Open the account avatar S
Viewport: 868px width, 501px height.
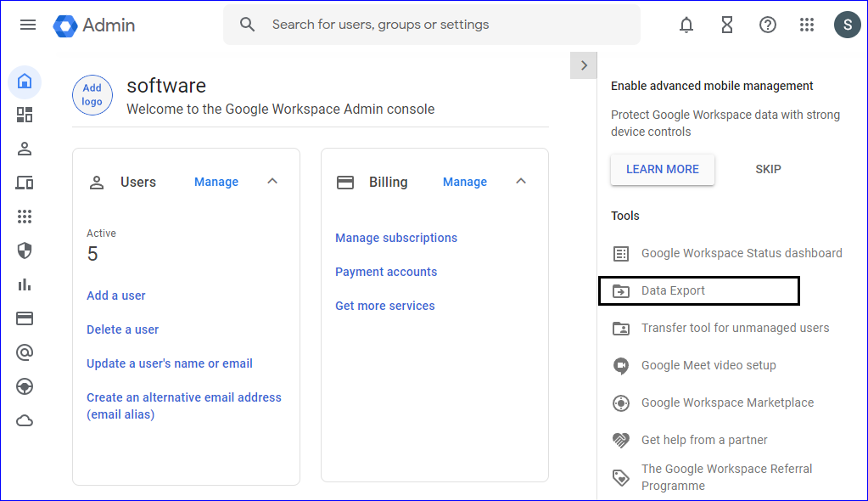tap(847, 25)
